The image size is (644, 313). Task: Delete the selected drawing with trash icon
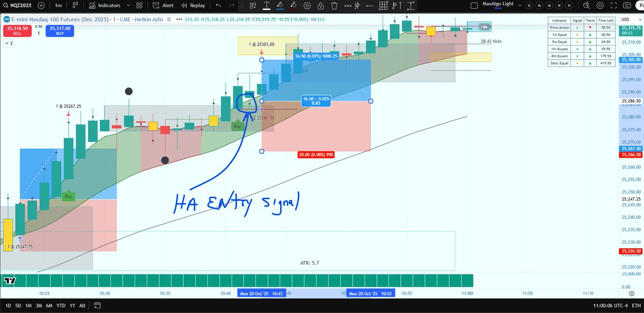334,6
